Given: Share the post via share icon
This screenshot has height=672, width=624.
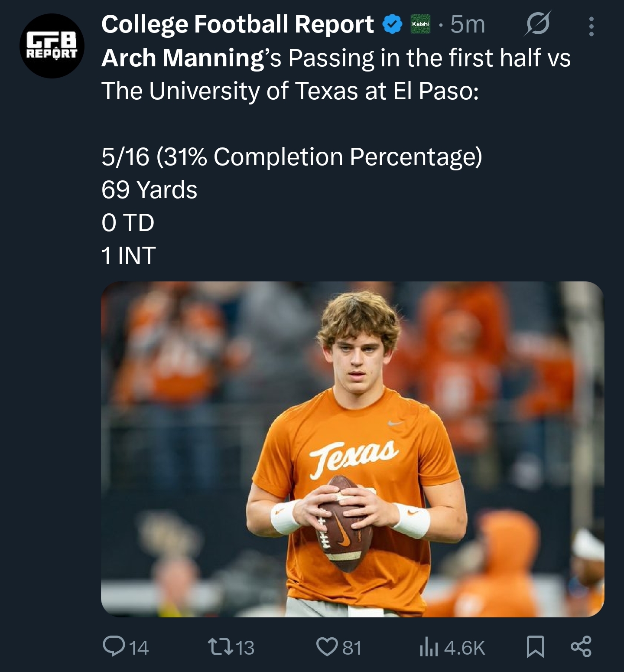Looking at the screenshot, I should tap(581, 646).
